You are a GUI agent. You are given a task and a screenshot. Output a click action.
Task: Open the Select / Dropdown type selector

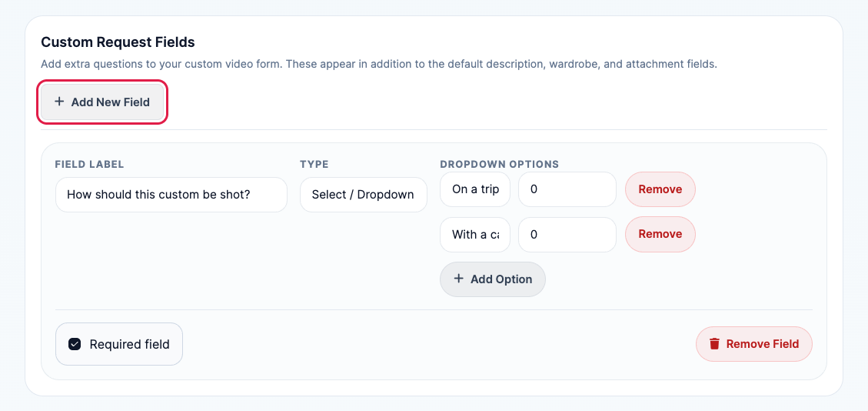click(x=363, y=195)
